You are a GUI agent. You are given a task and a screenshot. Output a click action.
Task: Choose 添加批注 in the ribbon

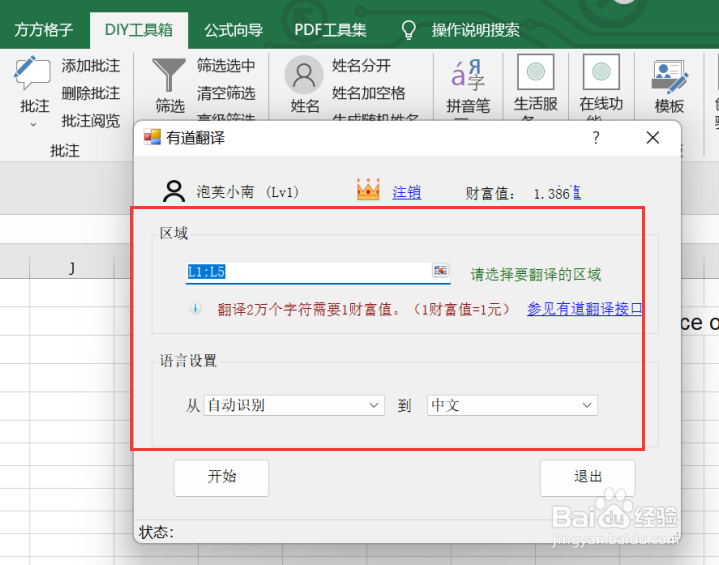point(91,66)
